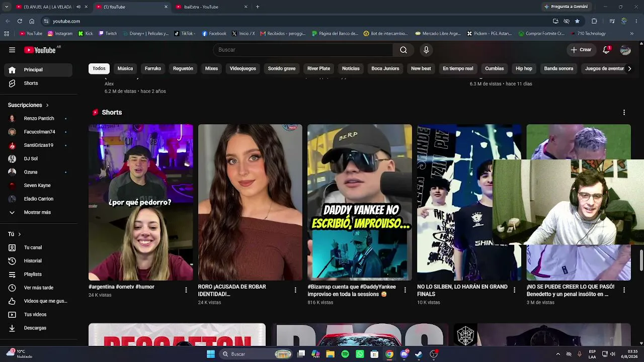Open options for NO LO SILBEN short

tap(514, 290)
